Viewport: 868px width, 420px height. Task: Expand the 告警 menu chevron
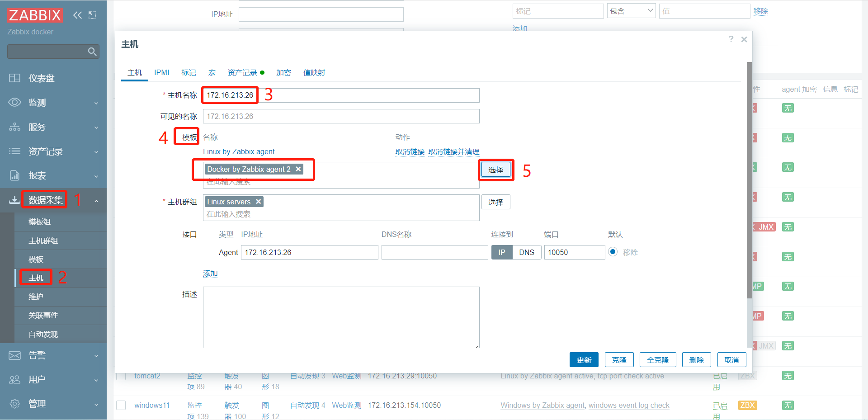coord(96,356)
